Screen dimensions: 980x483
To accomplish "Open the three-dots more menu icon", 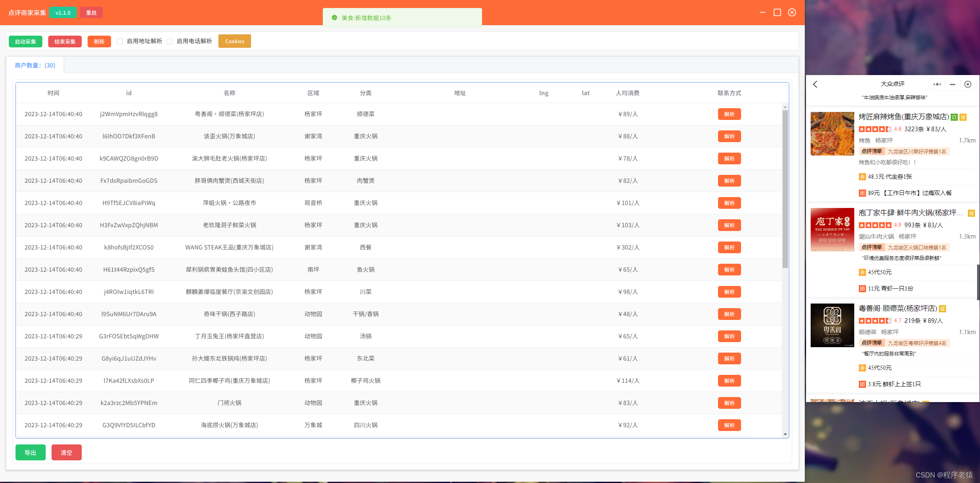I will point(937,84).
